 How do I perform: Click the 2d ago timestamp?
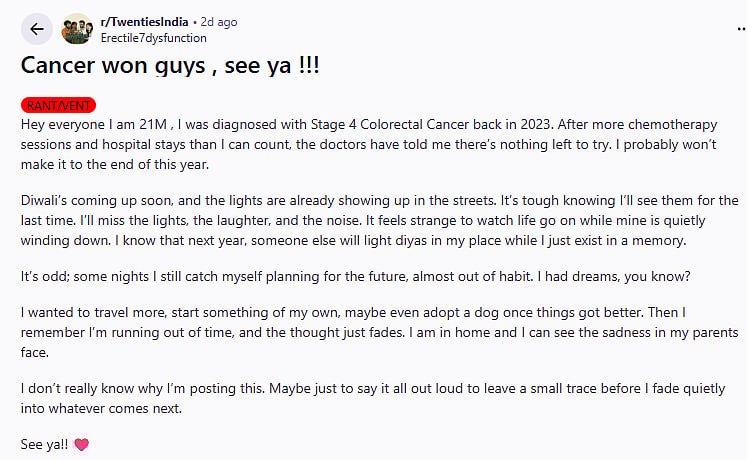tap(218, 22)
